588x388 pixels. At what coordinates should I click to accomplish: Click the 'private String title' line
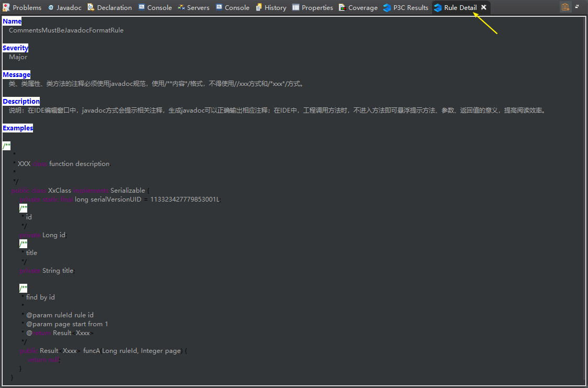click(x=47, y=271)
